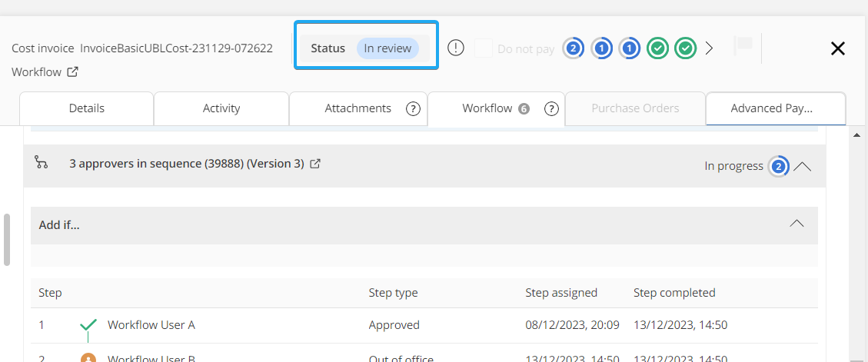
Task: Open the Activity tab
Action: [x=221, y=108]
